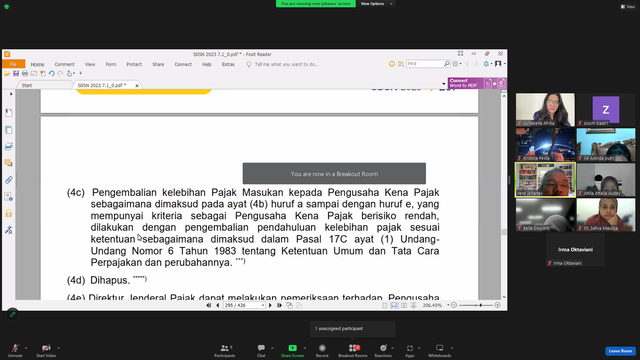Click the Leave Room button
The width and height of the screenshot is (640, 360).
(620, 351)
